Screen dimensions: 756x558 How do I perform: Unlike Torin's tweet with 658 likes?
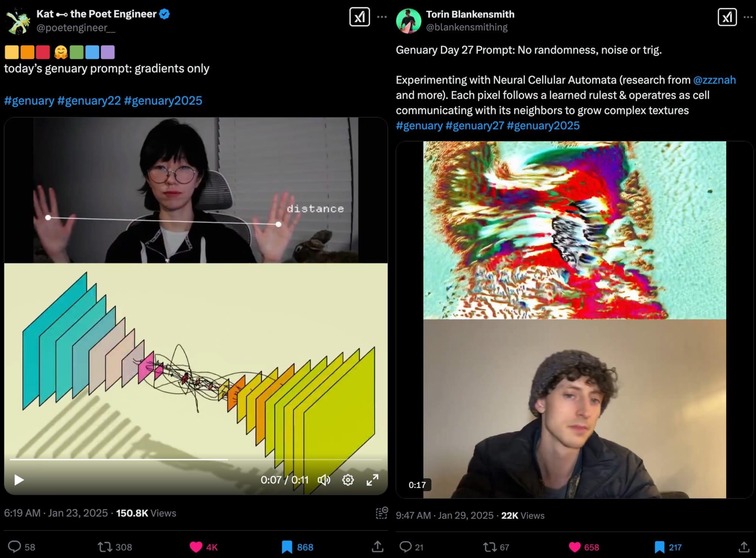click(x=575, y=547)
